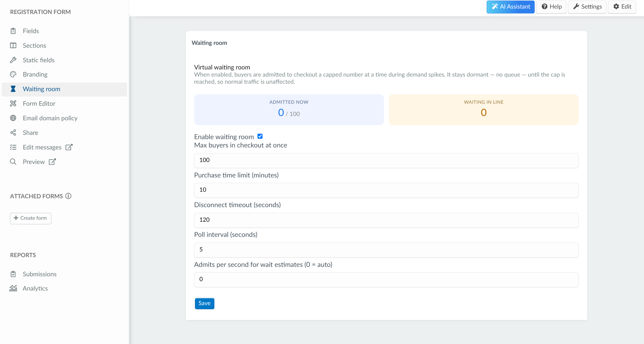644x344 pixels.
Task: Click the question mark Help icon
Action: [545, 7]
